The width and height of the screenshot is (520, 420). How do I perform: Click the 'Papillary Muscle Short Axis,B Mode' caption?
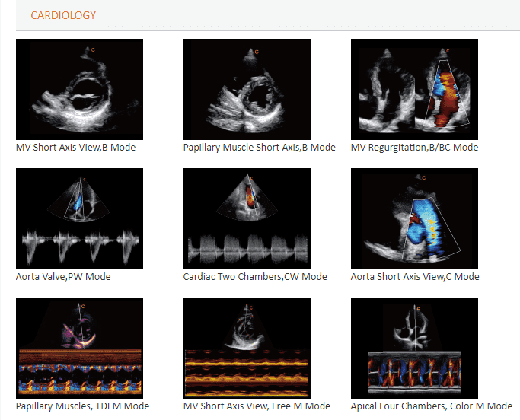(x=259, y=148)
